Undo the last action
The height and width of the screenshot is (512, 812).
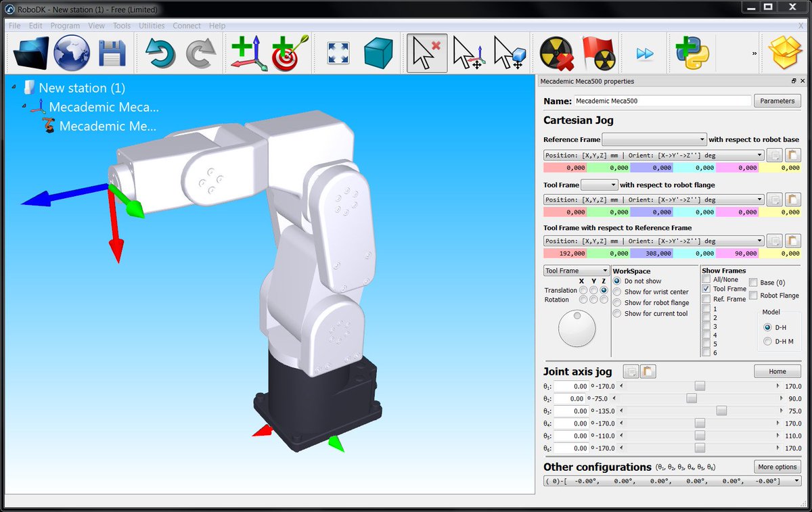click(160, 52)
